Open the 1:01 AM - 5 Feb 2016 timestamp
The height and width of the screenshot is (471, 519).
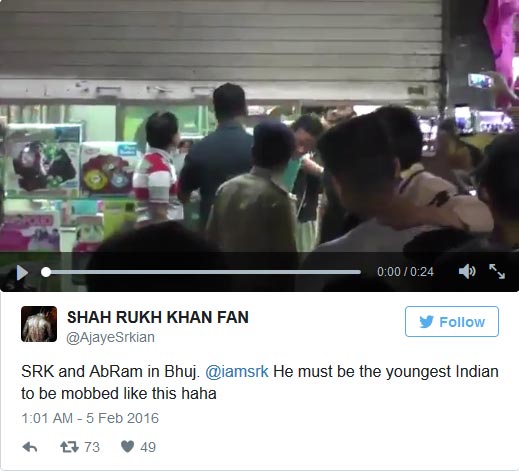click(x=90, y=418)
